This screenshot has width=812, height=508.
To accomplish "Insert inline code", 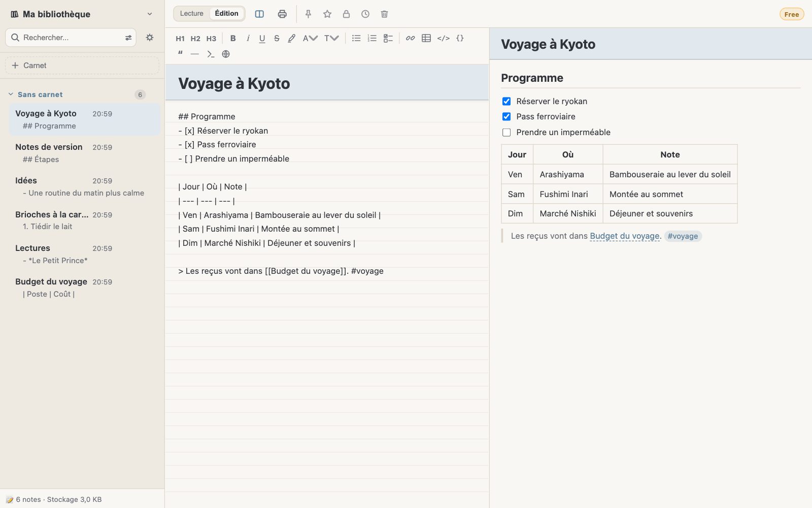I will [x=443, y=38].
